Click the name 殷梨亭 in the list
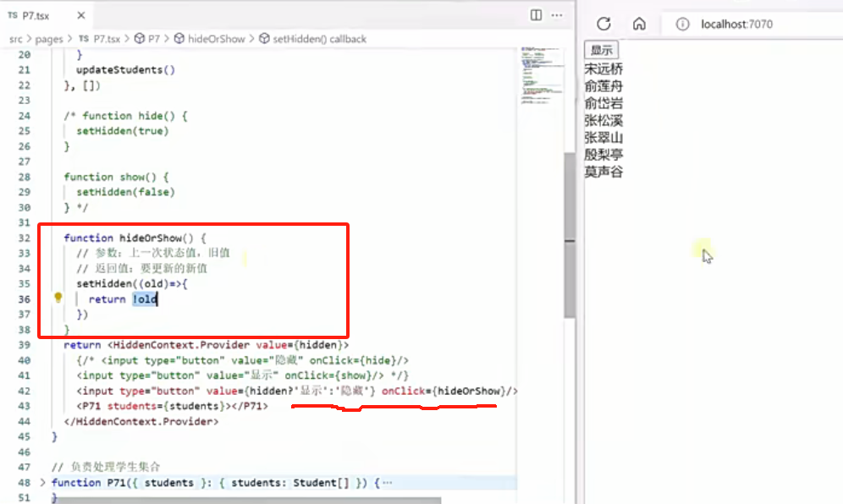Image resolution: width=843 pixels, height=504 pixels. [603, 155]
